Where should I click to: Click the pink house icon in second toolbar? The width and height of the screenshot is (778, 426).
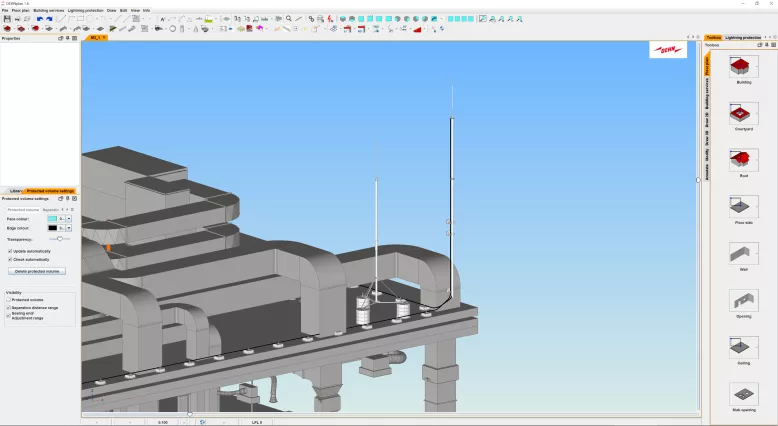point(259,29)
